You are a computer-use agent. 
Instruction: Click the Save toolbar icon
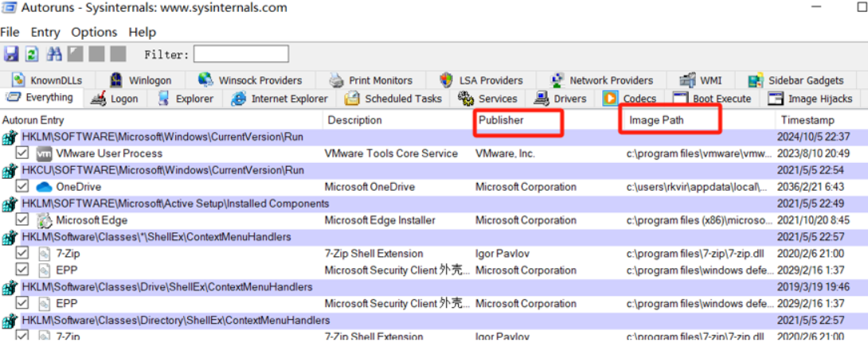click(x=11, y=53)
